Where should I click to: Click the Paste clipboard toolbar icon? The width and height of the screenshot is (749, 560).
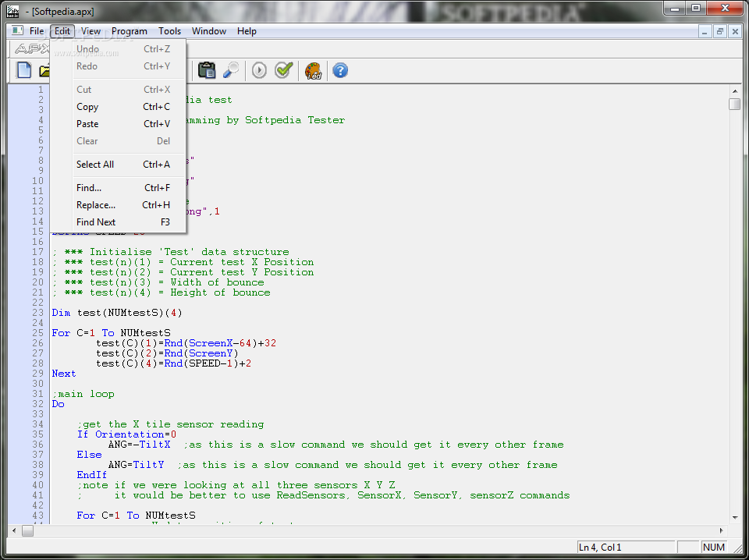coord(206,70)
